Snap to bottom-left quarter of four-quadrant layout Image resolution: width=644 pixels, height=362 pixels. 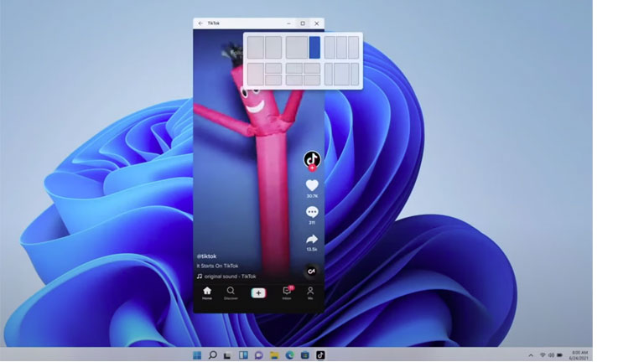click(x=294, y=80)
